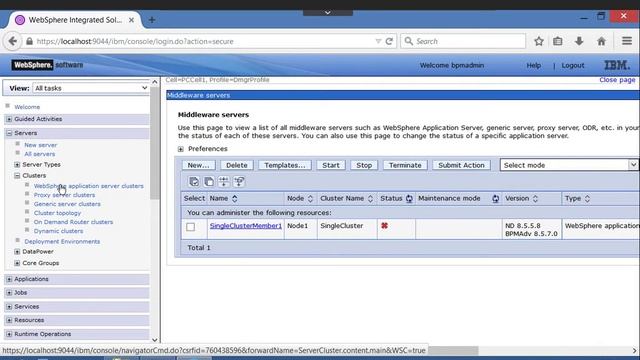Expand the Preferences section
The image size is (640, 360).
(181, 149)
